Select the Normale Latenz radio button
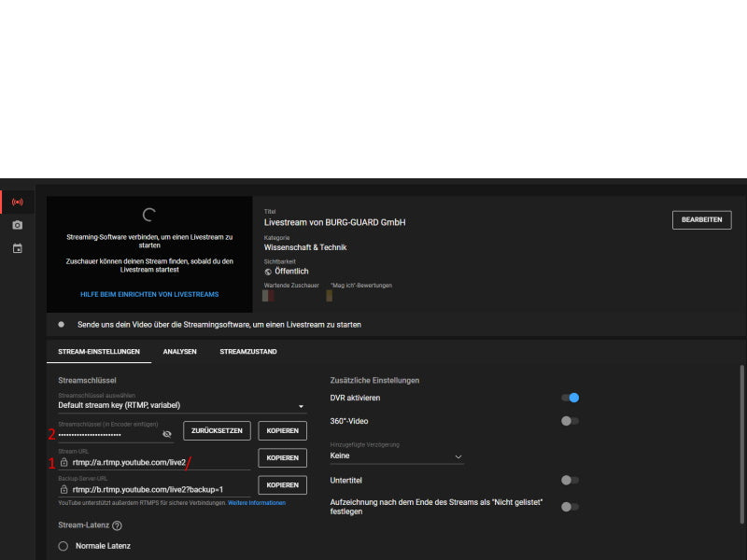Screen dimensions: 747x560 pyautogui.click(x=63, y=546)
